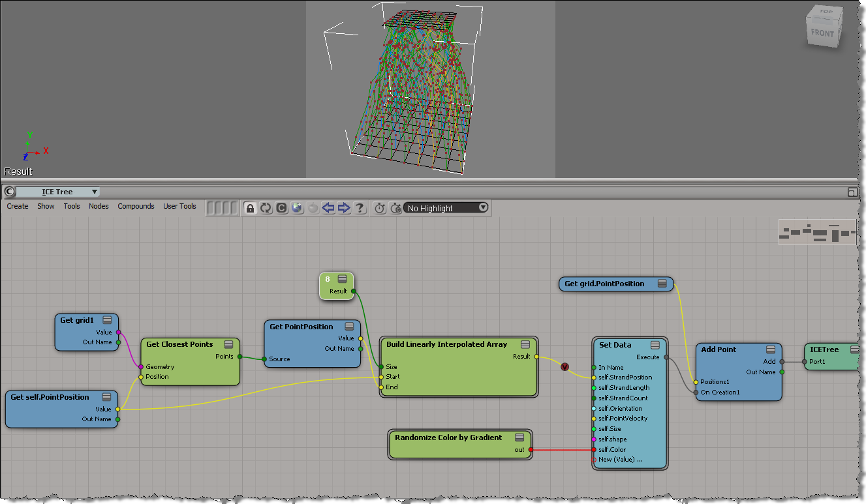Go to next view with right arrow
This screenshot has width=866, height=504.
point(344,208)
